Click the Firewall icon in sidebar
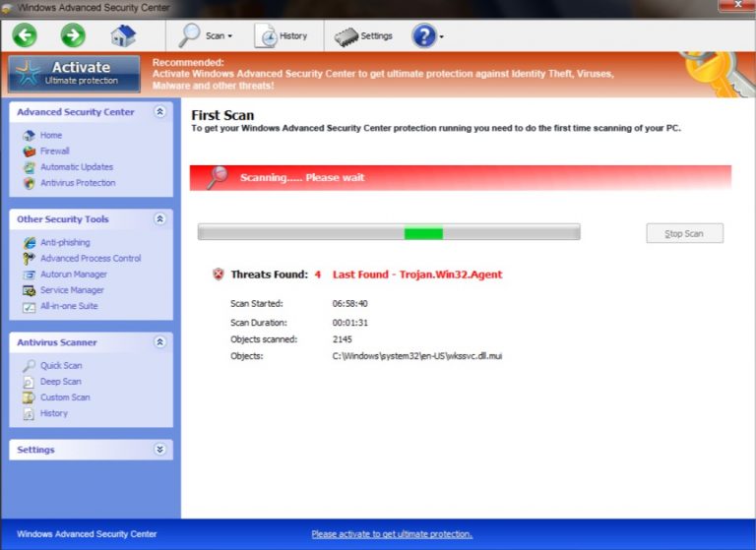 pyautogui.click(x=29, y=151)
